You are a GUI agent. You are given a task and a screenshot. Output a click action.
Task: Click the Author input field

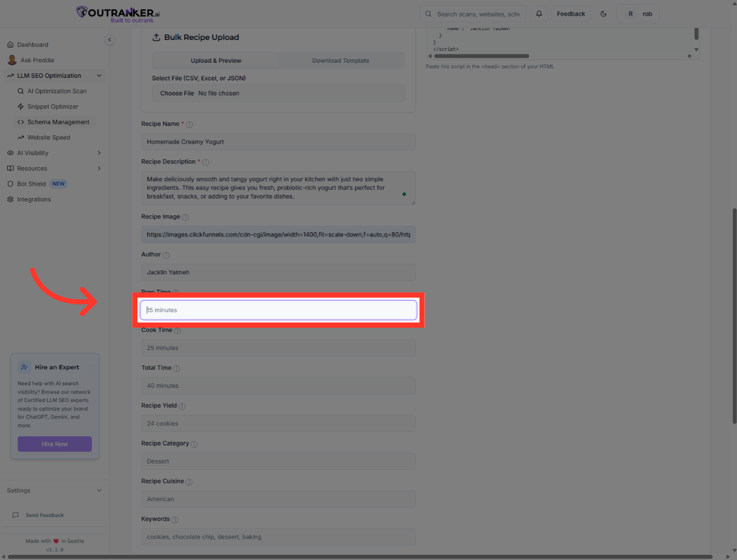tap(278, 273)
